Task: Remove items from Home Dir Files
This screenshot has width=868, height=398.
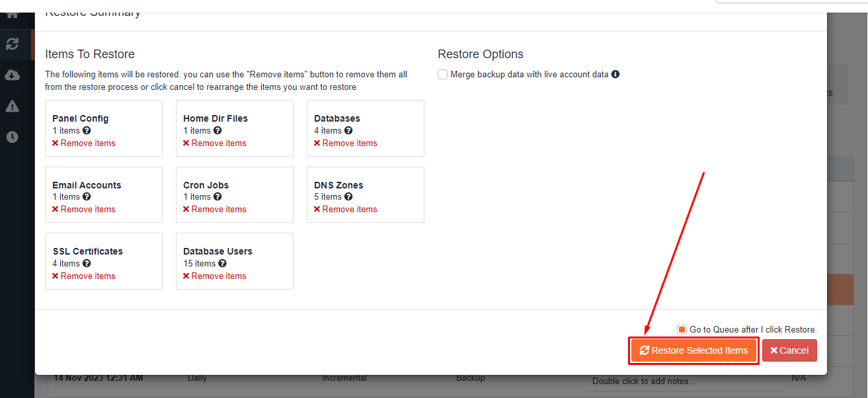Action: (215, 143)
